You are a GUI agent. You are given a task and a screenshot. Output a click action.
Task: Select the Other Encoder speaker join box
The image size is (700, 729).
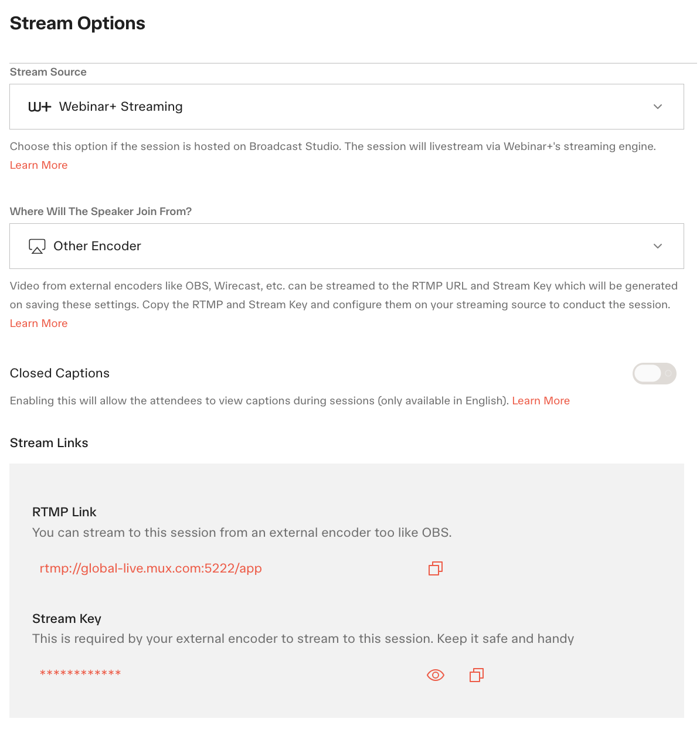coord(346,246)
